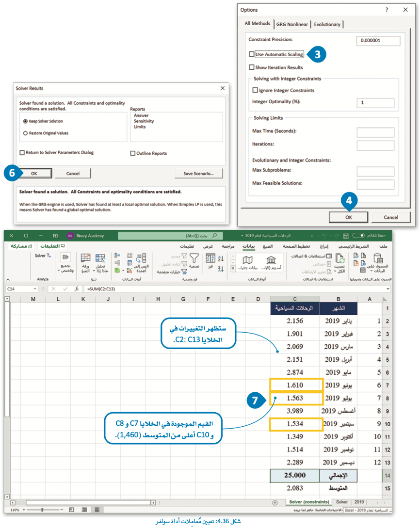The image size is (420, 529).
Task: Click Cancel in Options dialog
Action: pos(391,217)
